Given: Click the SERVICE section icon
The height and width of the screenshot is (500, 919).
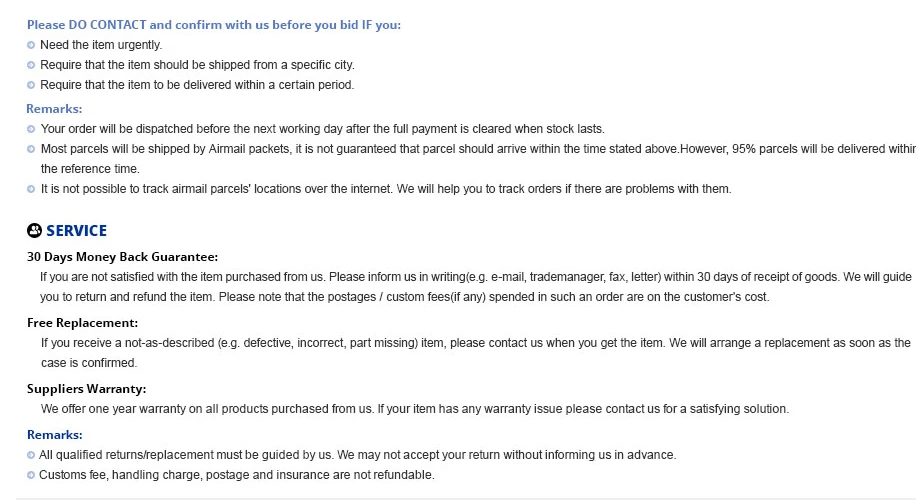Looking at the screenshot, I should click(x=35, y=230).
